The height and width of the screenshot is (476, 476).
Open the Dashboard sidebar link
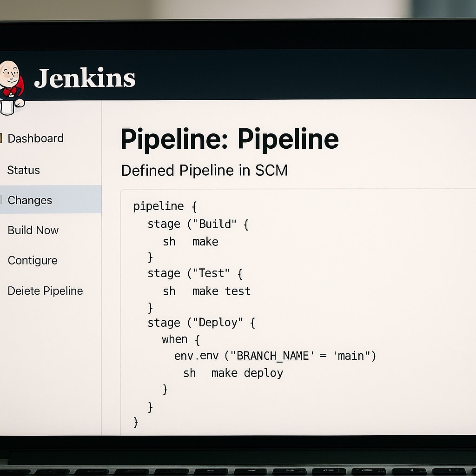[x=35, y=139]
